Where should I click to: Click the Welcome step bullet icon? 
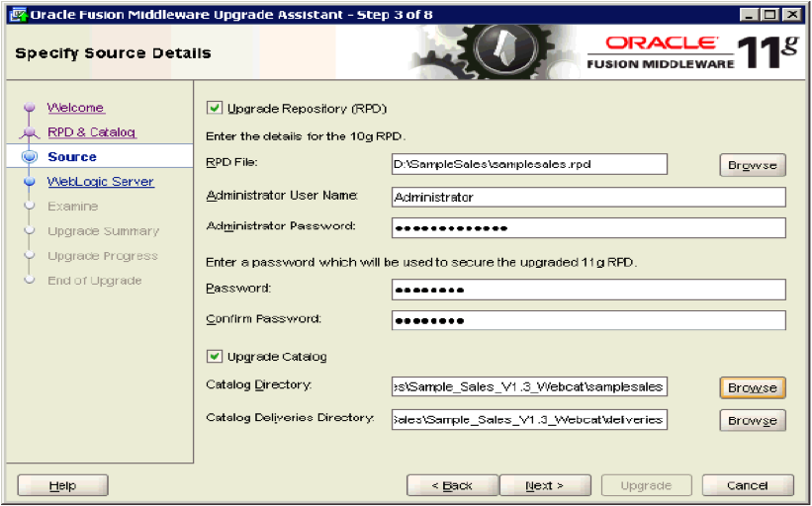(x=30, y=107)
